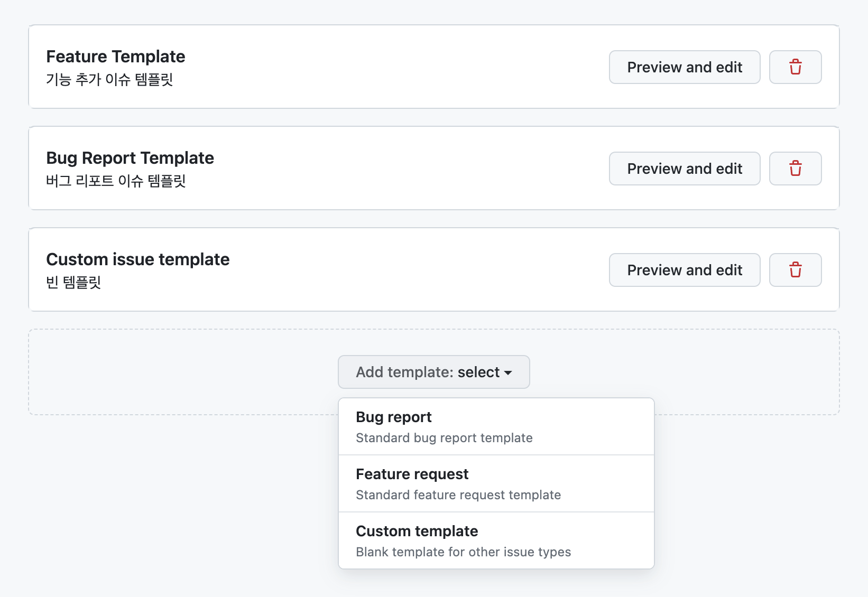Click the "Custom issue template" heading
This screenshot has height=597, width=868.
(x=137, y=259)
